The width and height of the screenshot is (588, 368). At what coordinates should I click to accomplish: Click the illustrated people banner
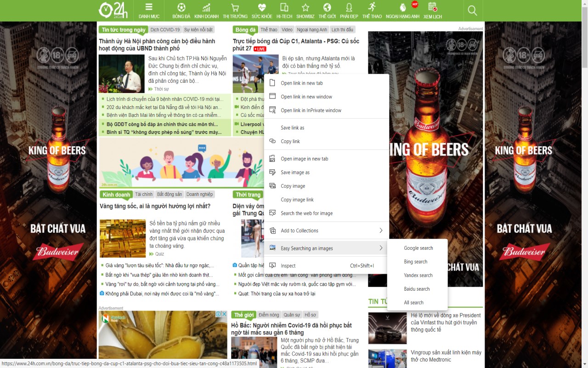(182, 163)
